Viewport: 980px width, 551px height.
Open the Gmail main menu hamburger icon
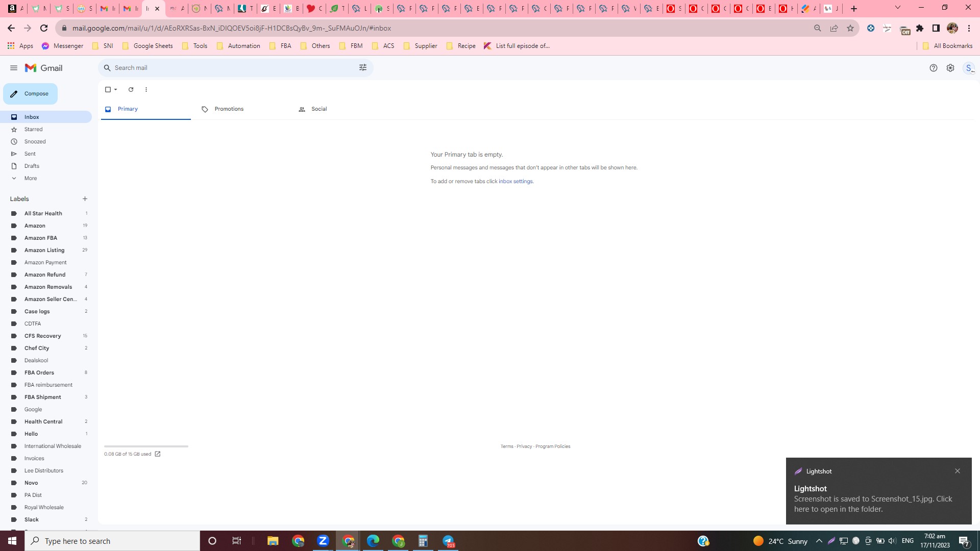coord(14,68)
